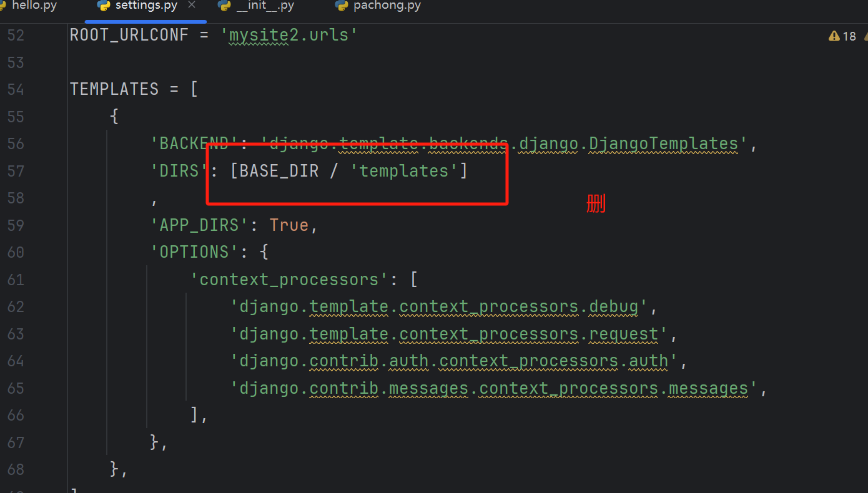The height and width of the screenshot is (493, 868).
Task: Click gutter line number 54
Action: (x=16, y=89)
